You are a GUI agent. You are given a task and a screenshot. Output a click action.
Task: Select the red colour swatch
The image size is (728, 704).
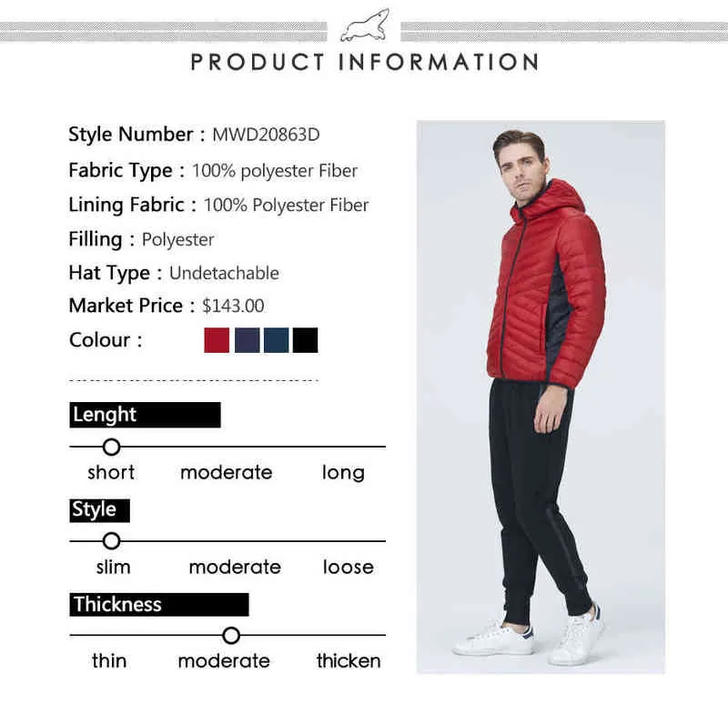[x=217, y=340]
